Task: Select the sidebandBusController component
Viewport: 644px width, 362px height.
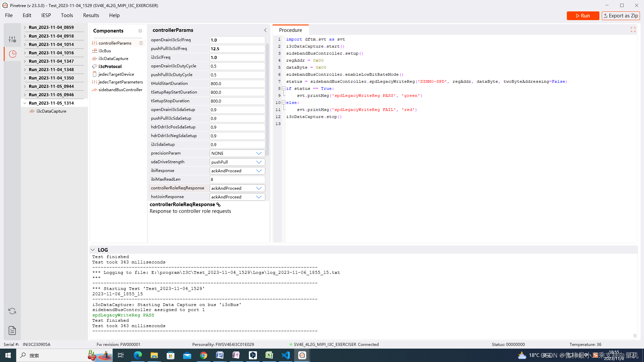Action: [x=120, y=89]
